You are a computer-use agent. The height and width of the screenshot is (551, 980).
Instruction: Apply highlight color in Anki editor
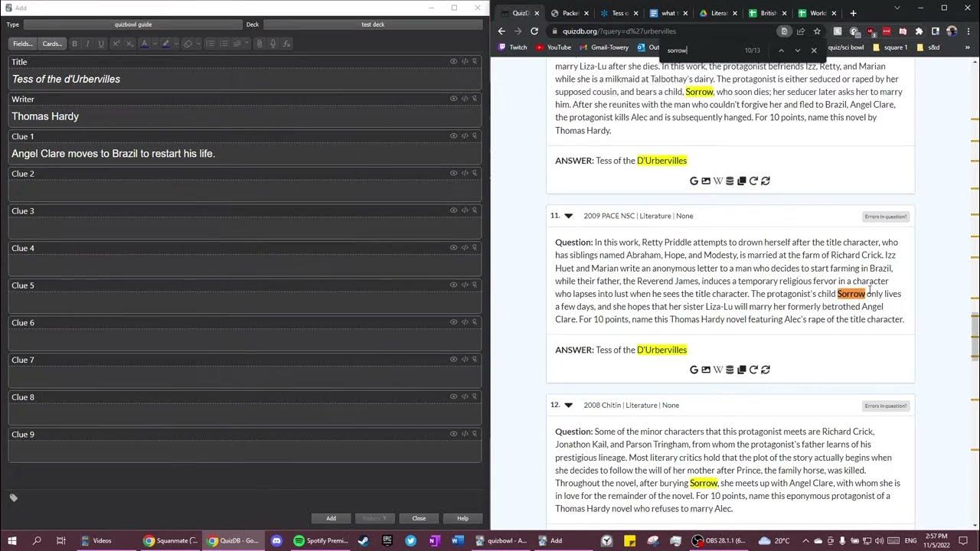[x=165, y=44]
